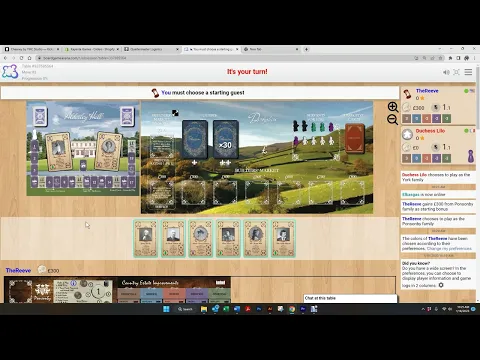
Task: Click the page vertical scrollbar
Action: pos(478,97)
